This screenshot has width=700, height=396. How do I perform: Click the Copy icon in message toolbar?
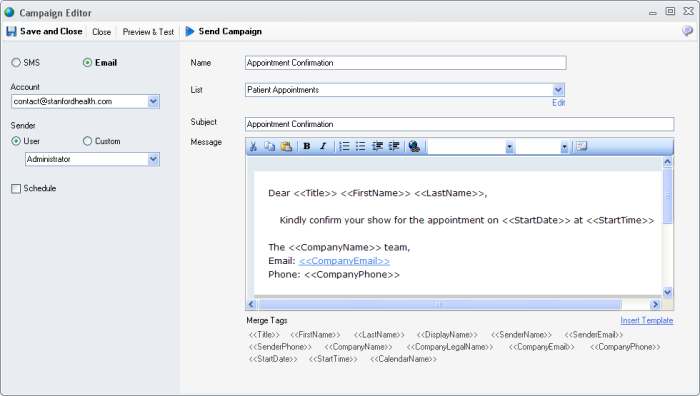pyautogui.click(x=269, y=146)
